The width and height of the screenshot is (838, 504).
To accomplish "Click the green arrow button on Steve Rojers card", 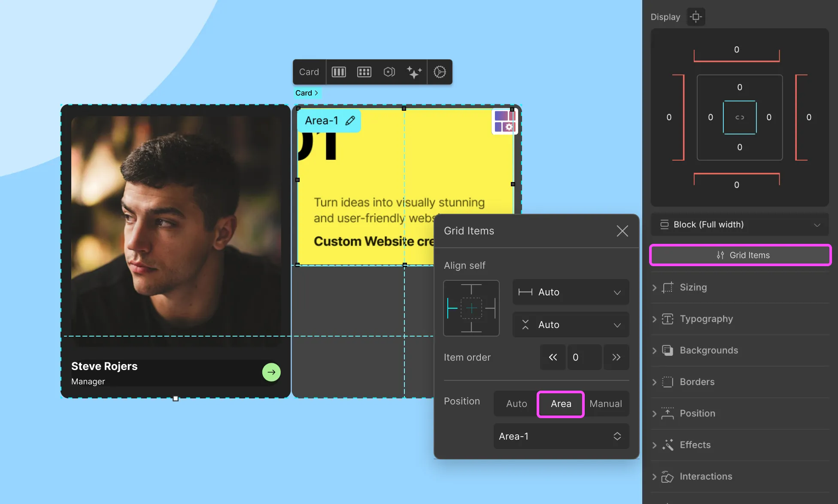I will (x=271, y=372).
